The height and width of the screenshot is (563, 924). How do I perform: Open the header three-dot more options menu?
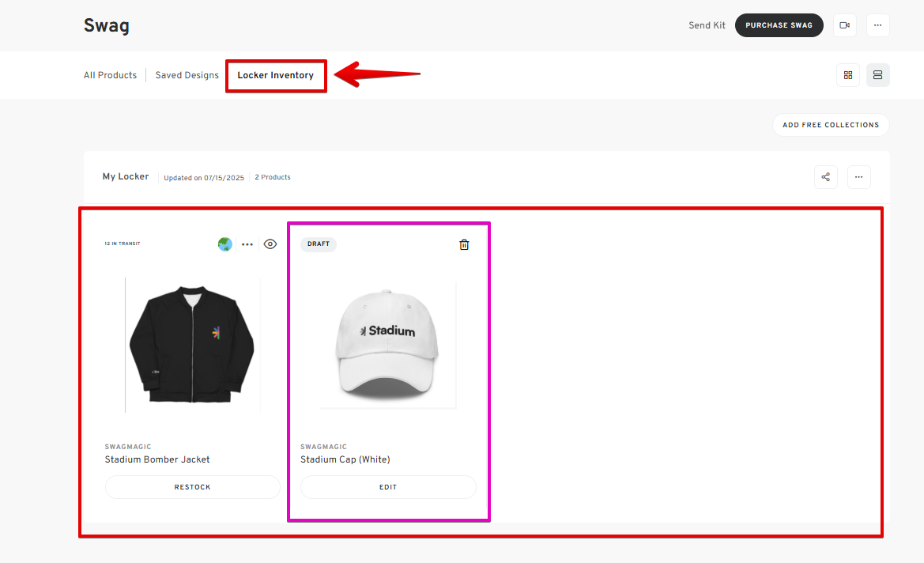click(x=877, y=25)
